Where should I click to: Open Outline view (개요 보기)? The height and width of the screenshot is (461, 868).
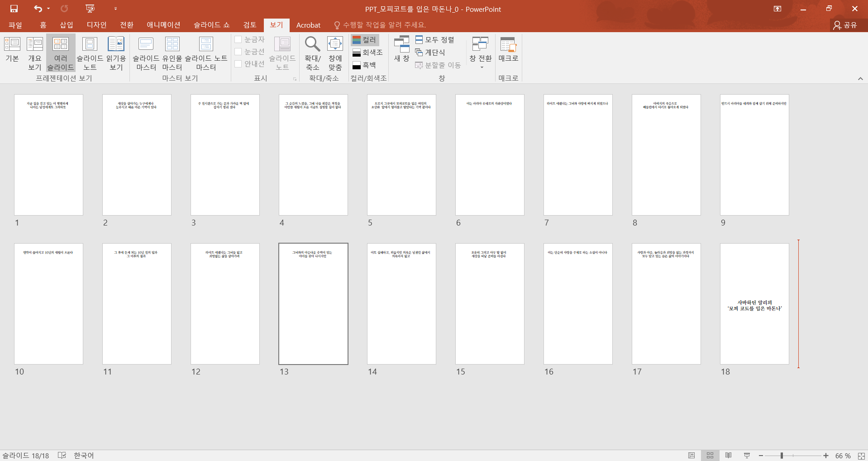(35, 54)
